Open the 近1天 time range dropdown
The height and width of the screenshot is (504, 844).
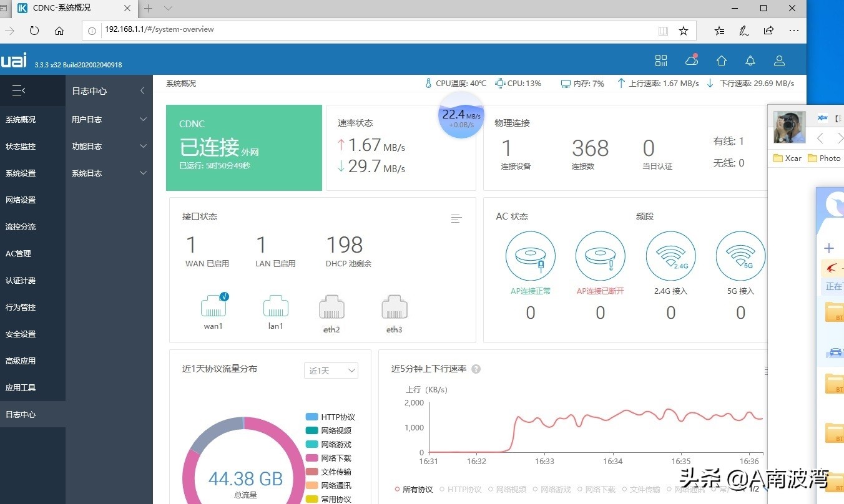331,370
